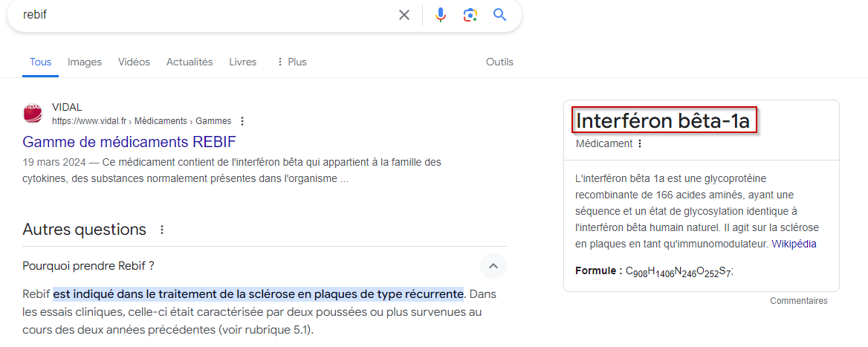
Task: Open three-dot menu beside Autres questions
Action: 162,230
